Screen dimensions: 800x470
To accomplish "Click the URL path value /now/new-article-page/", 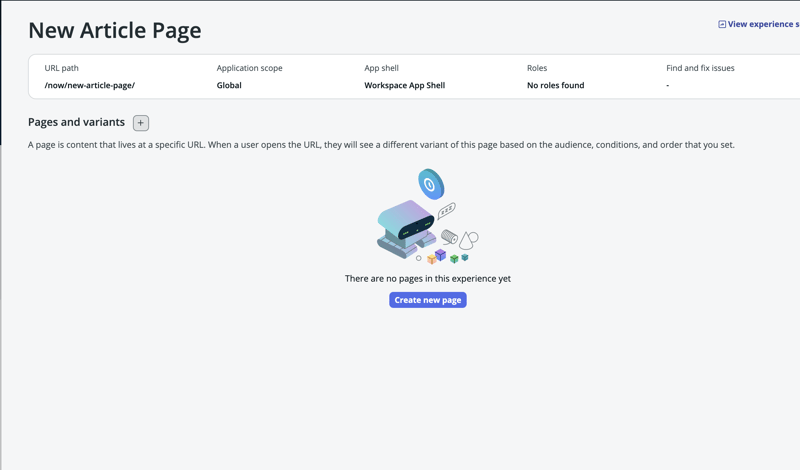I will tap(90, 85).
